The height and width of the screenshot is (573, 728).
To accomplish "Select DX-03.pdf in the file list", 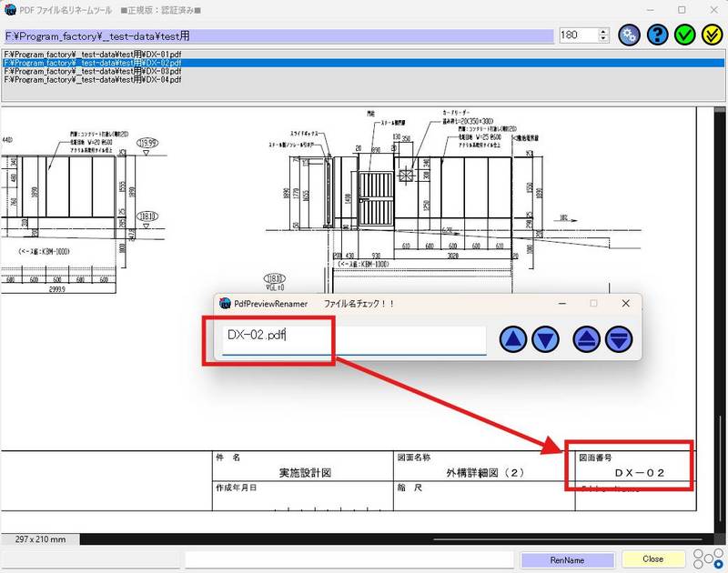I will (x=363, y=72).
